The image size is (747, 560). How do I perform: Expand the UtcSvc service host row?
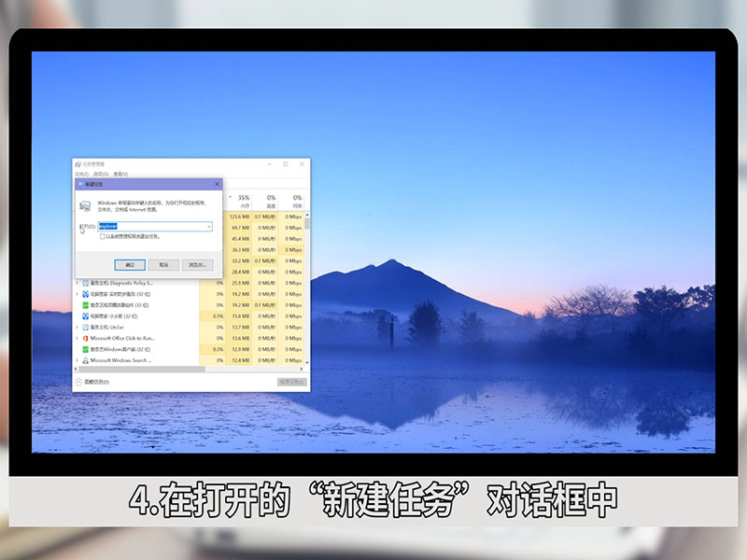pyautogui.click(x=78, y=328)
